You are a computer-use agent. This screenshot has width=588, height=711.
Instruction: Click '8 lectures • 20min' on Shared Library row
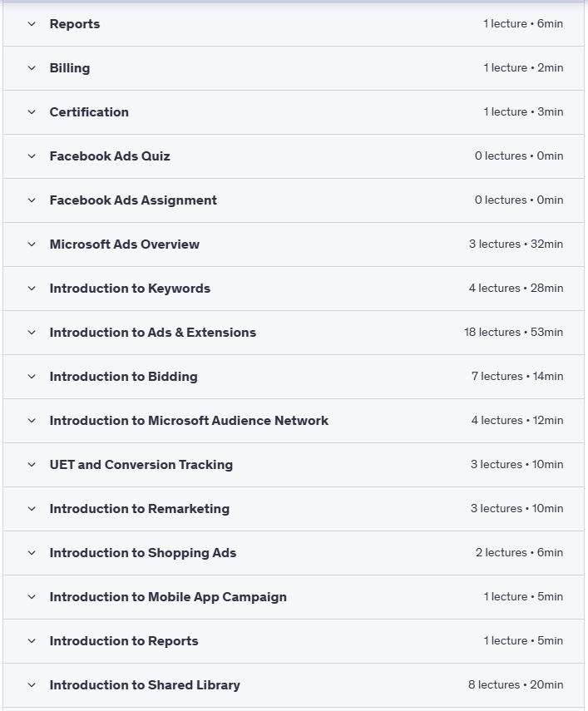516,685
